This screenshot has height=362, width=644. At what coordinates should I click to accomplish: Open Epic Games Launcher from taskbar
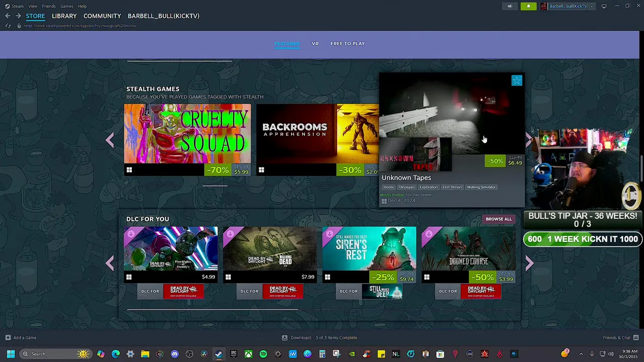(233, 354)
